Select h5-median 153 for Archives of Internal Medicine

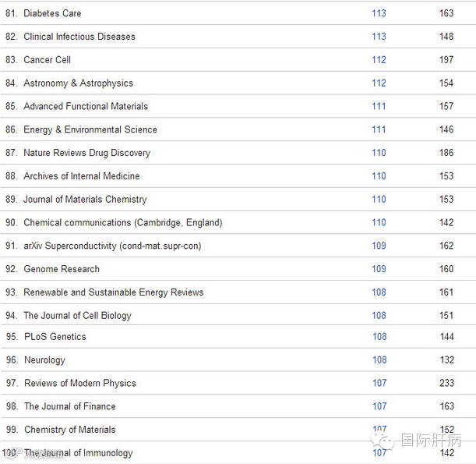coord(446,176)
